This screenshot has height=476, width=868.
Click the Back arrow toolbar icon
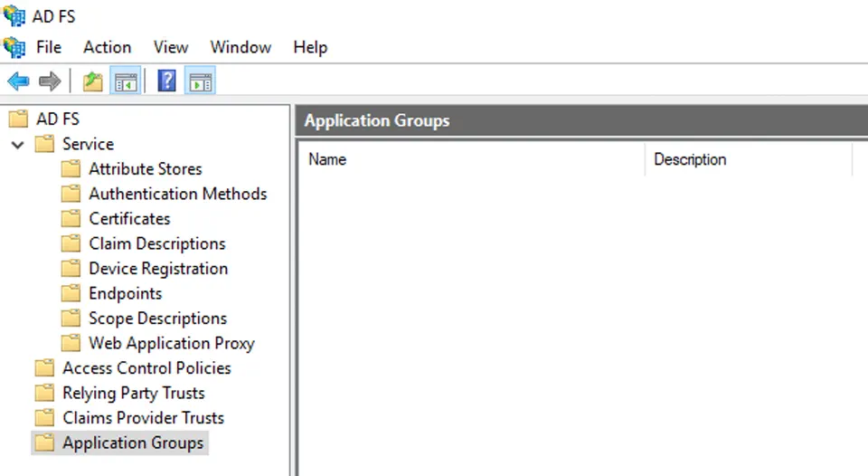tap(18, 81)
